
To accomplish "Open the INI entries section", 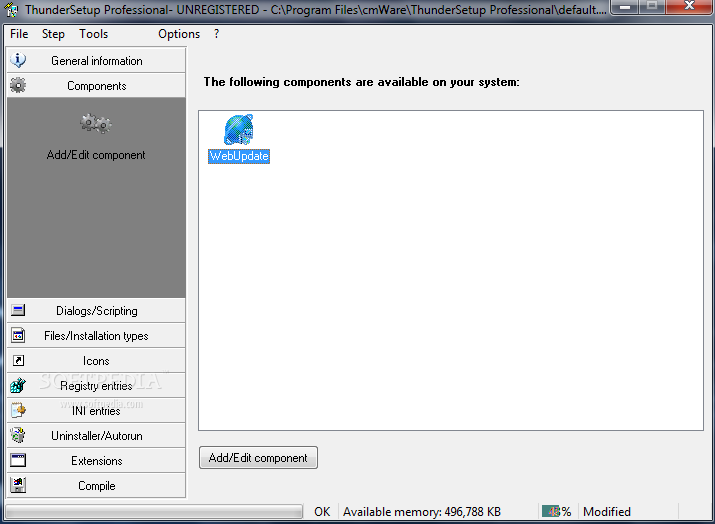I will point(96,410).
